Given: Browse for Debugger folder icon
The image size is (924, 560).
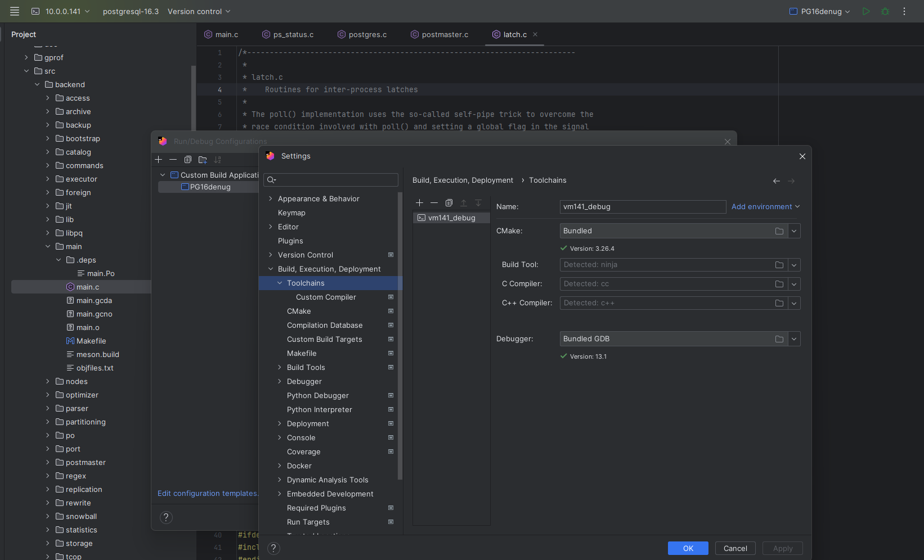Looking at the screenshot, I should click(779, 339).
